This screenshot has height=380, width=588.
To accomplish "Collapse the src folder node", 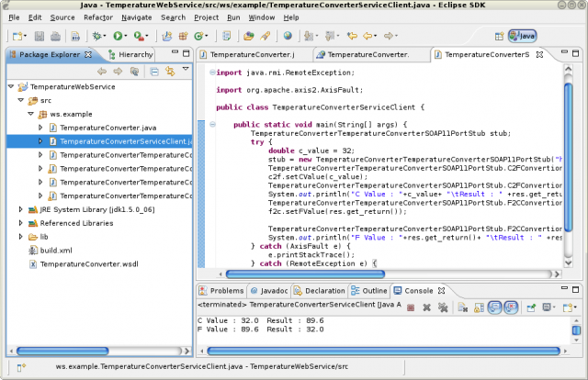I will [x=21, y=100].
